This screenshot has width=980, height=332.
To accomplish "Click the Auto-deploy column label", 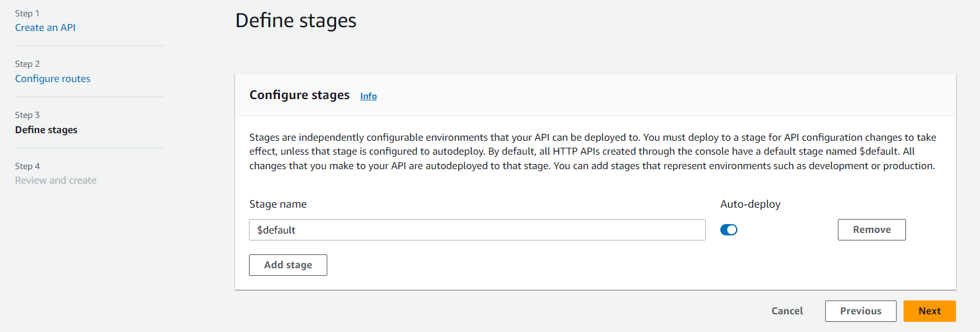I will 750,205.
